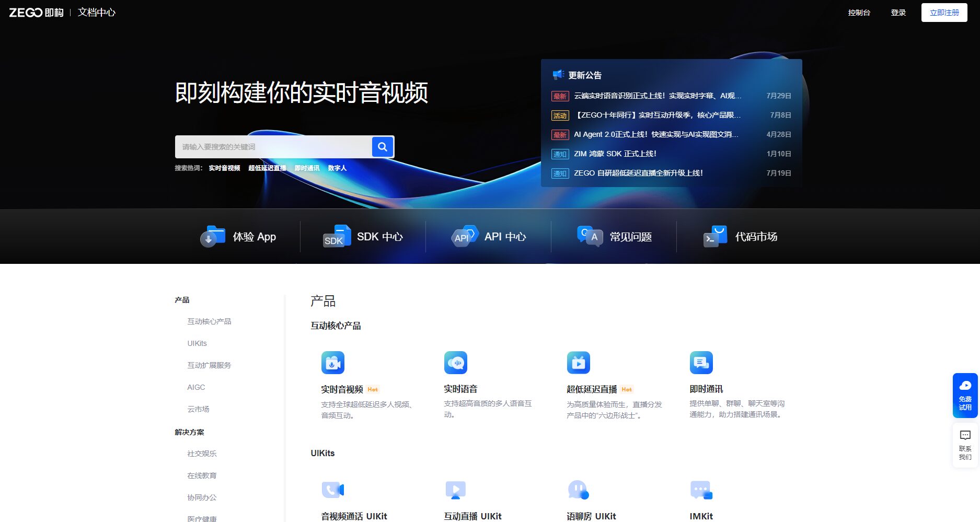Click the 实时音视频 product icon
This screenshot has width=980, height=522.
click(x=333, y=363)
